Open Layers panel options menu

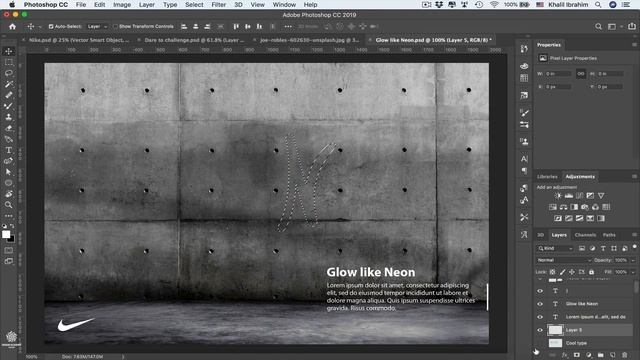634,235
